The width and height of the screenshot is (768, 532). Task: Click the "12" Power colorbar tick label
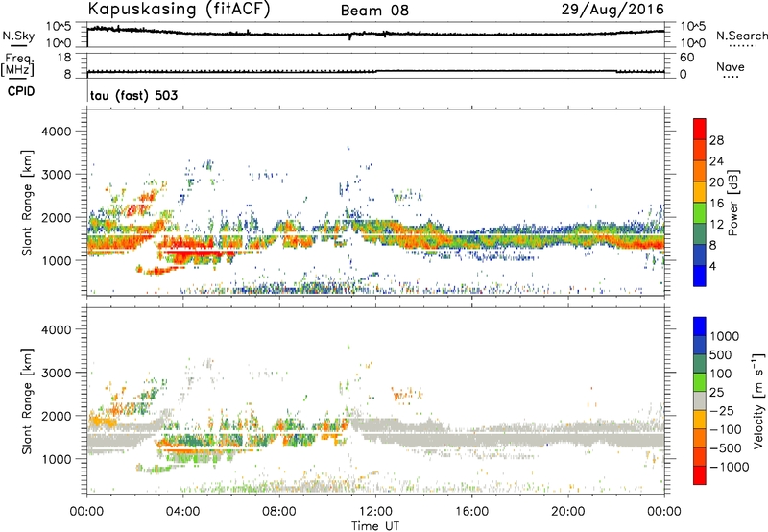pyautogui.click(x=716, y=224)
